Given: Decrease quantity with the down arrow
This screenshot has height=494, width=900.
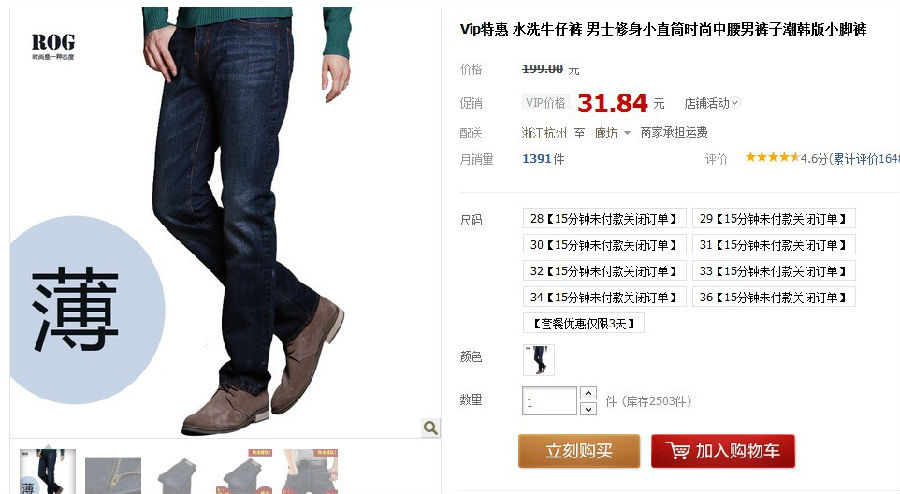Looking at the screenshot, I should (588, 409).
